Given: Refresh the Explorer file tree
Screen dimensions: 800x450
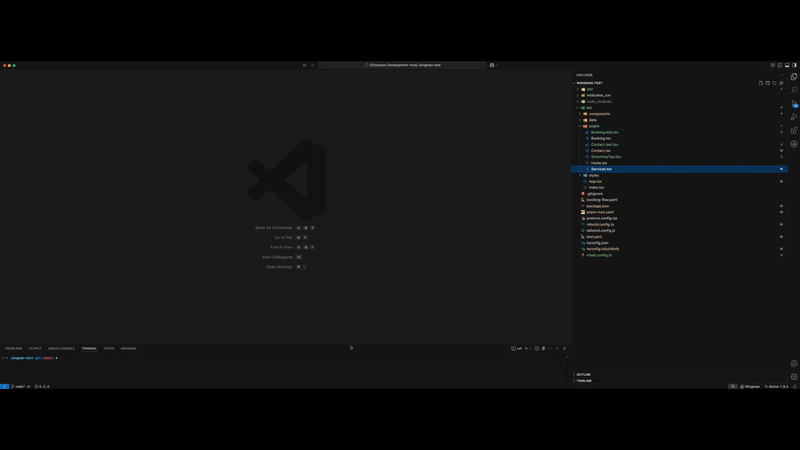Looking at the screenshot, I should (774, 83).
